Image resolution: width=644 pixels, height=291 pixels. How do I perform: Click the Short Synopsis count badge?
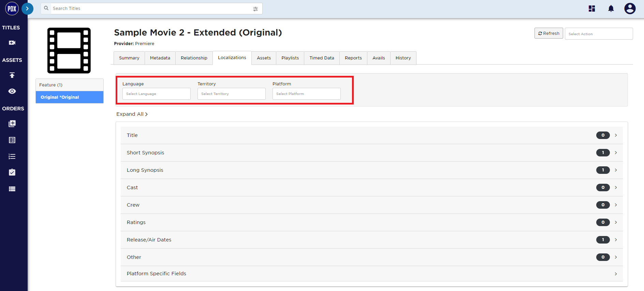tap(603, 153)
